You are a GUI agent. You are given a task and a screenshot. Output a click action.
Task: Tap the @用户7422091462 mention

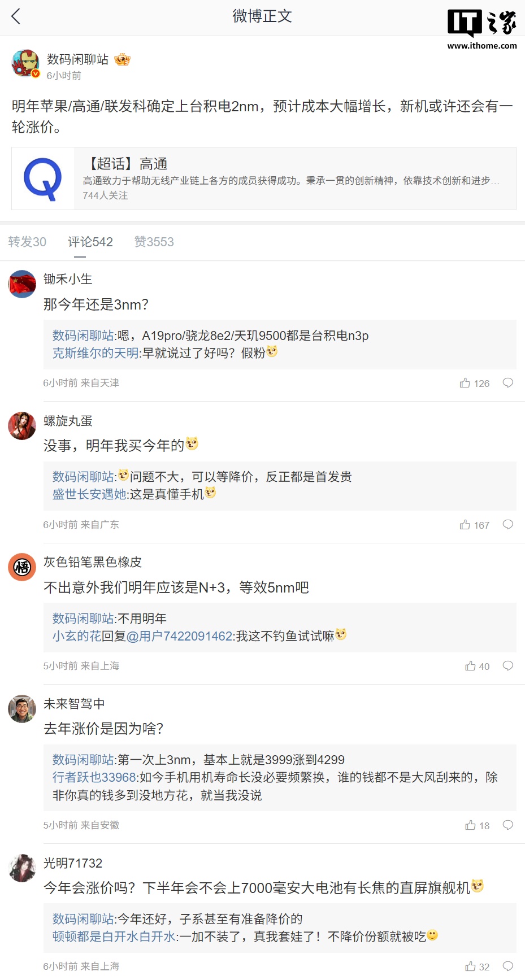click(x=180, y=636)
